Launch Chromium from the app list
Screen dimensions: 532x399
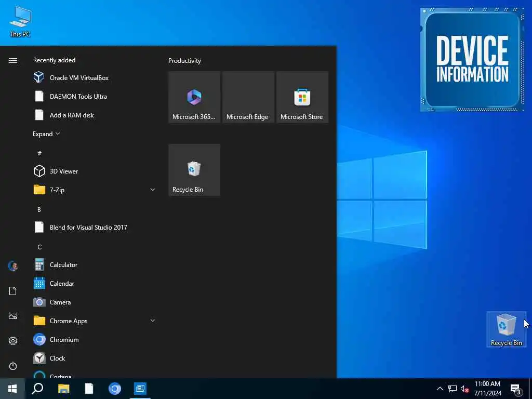click(95, 339)
